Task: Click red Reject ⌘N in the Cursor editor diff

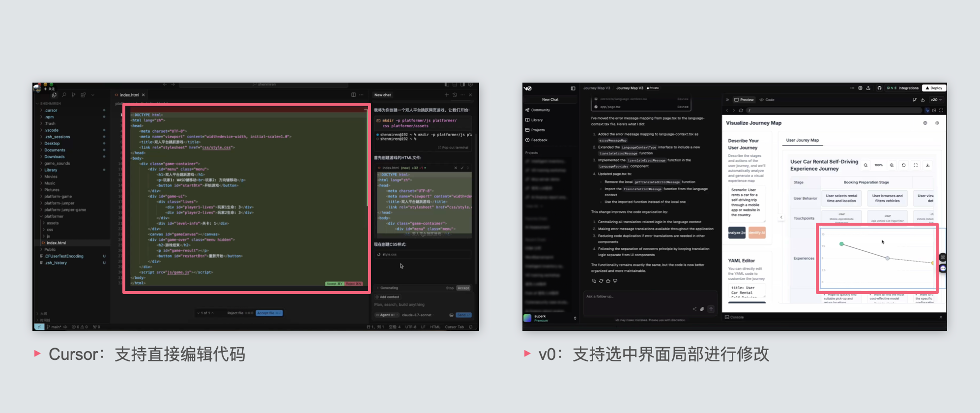Action: [354, 284]
